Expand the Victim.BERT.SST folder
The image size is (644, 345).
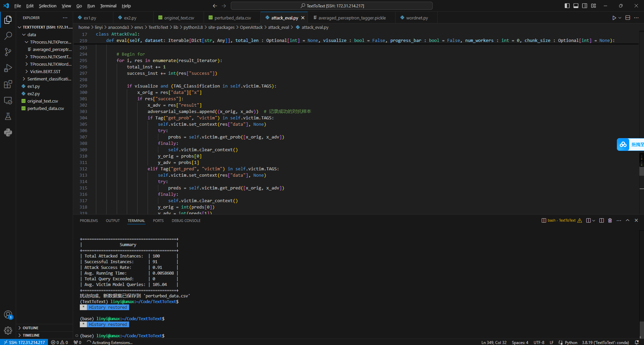pos(45,71)
